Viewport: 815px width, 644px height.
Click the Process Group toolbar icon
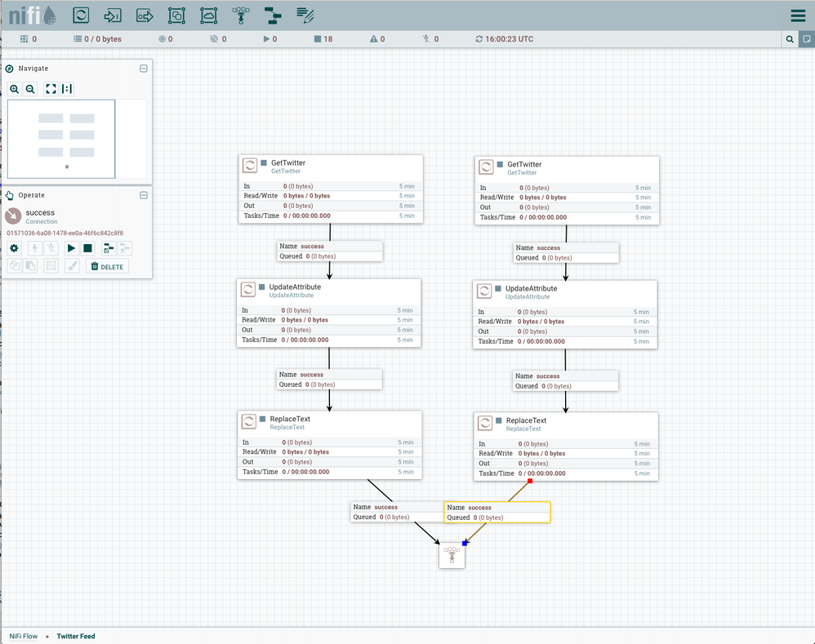pos(176,15)
